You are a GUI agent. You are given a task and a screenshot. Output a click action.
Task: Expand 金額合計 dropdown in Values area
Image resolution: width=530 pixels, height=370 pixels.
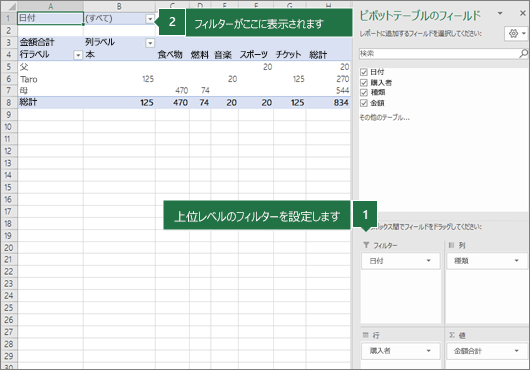click(x=516, y=350)
